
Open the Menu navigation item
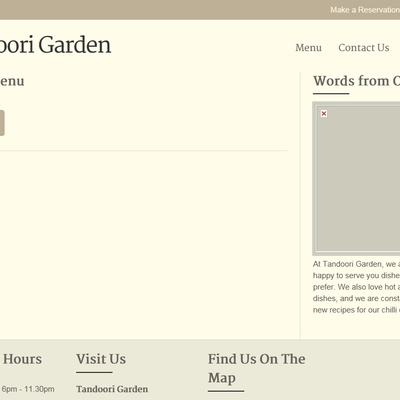tap(308, 48)
